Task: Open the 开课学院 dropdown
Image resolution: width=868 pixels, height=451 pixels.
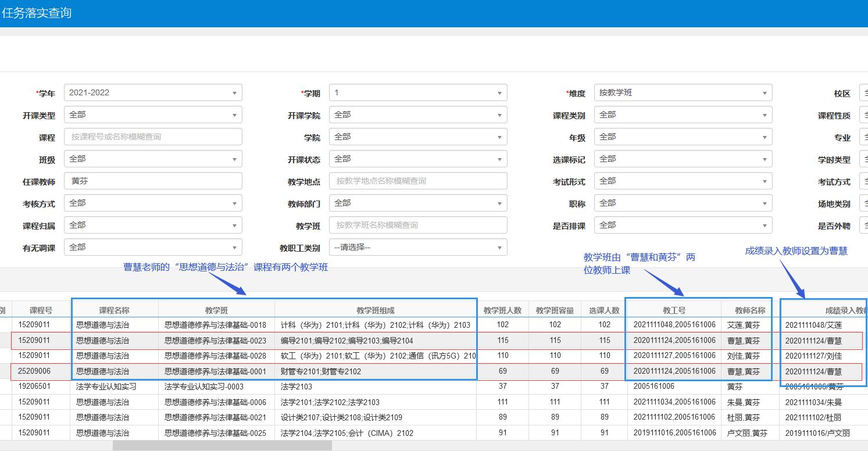Action: (418, 115)
